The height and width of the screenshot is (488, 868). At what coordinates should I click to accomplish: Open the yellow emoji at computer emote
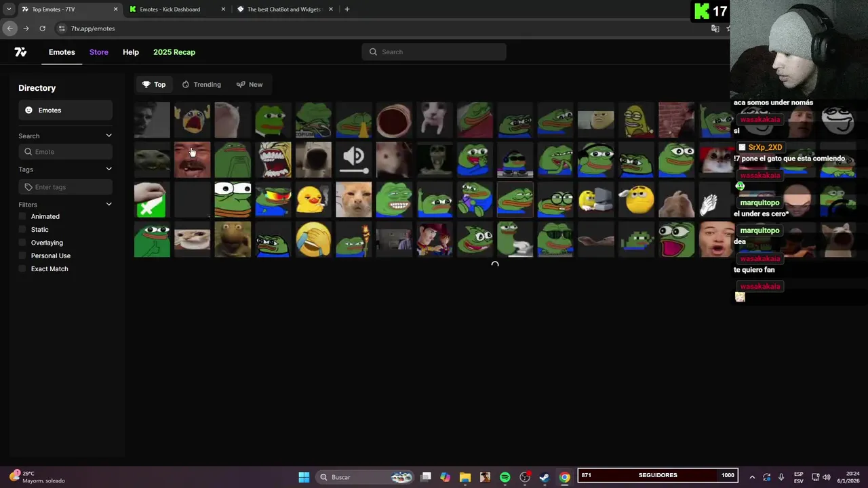click(x=595, y=200)
